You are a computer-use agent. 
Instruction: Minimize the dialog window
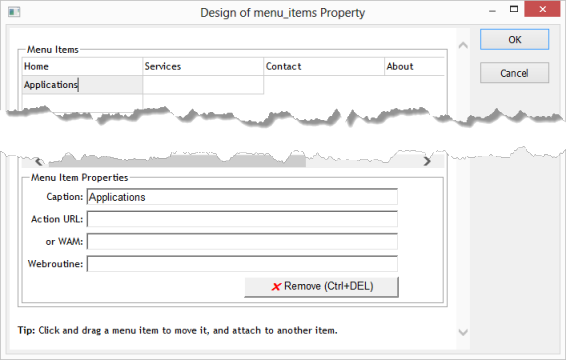pyautogui.click(x=492, y=10)
